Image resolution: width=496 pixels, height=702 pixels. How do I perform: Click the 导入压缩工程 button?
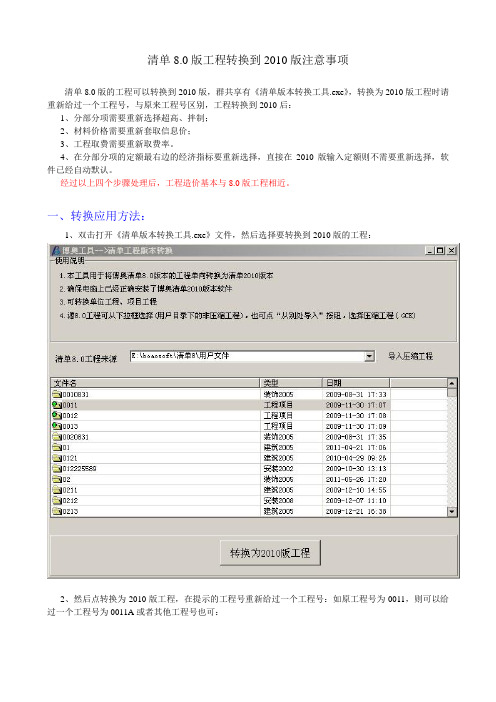click(410, 356)
